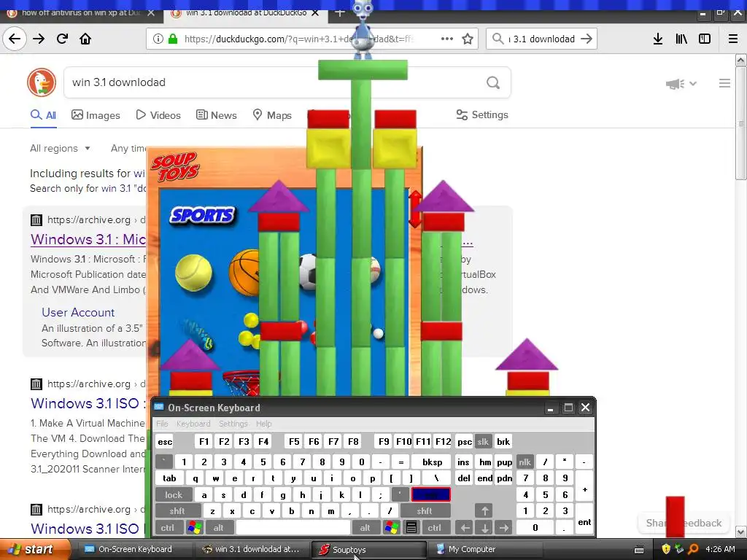Open the Windows 3.1 : Mic... result link

pos(88,239)
